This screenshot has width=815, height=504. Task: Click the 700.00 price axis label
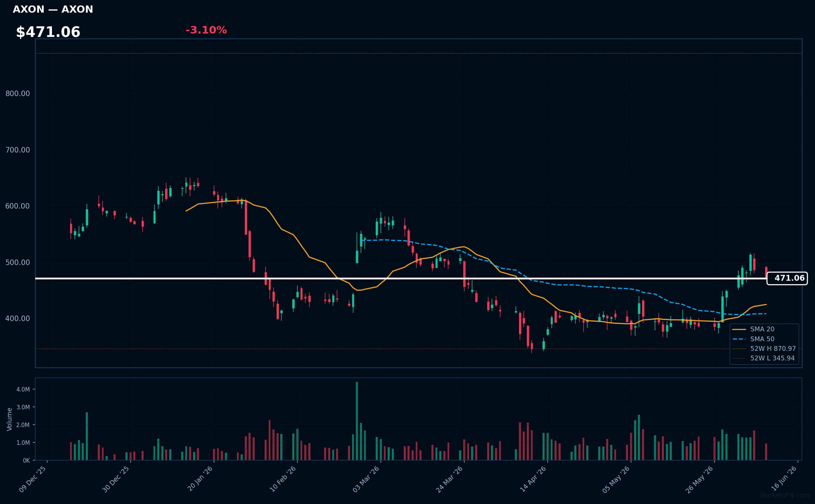[18, 150]
